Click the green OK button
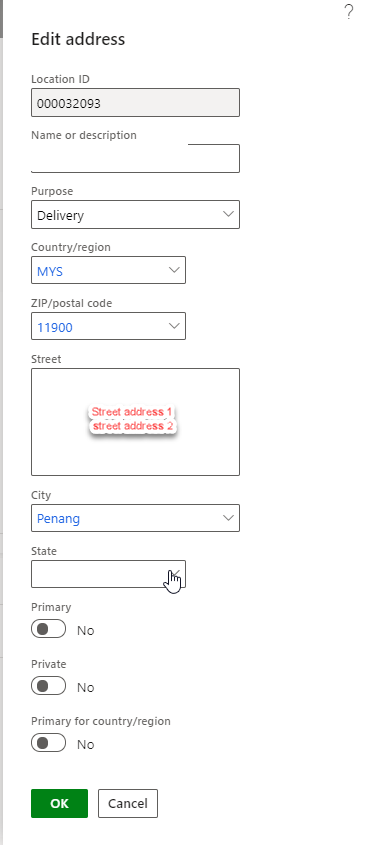Screen dimensions: 372x845 (59, 804)
